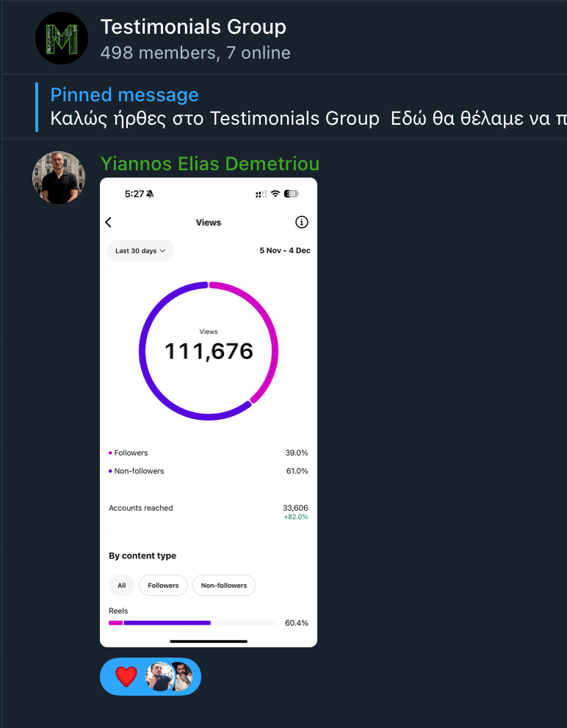Viewport: 567px width, 728px height.
Task: Click the Yiannos Elias Demetriou sender name
Action: point(209,163)
